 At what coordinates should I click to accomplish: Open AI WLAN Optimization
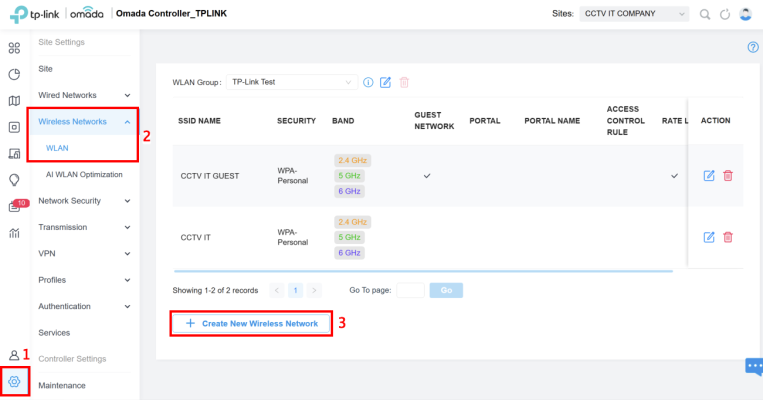pyautogui.click(x=84, y=174)
